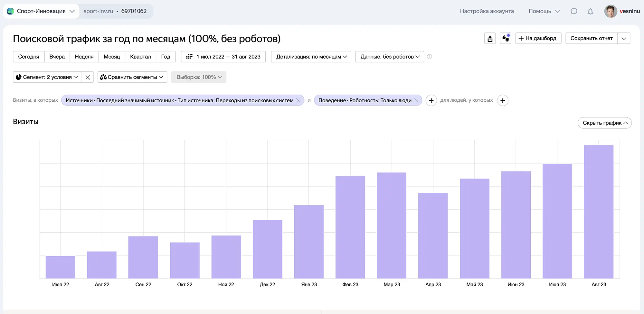644x314 pixels.
Task: Click the vesninu user avatar
Action: pyautogui.click(x=610, y=11)
